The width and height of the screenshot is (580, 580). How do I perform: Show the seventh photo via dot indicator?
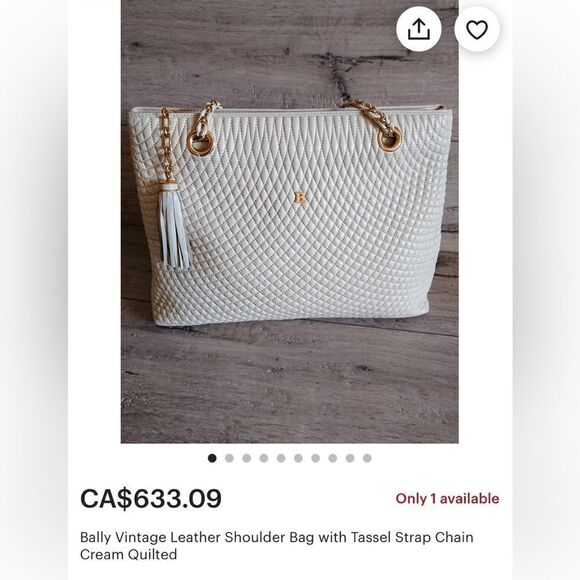(316, 458)
